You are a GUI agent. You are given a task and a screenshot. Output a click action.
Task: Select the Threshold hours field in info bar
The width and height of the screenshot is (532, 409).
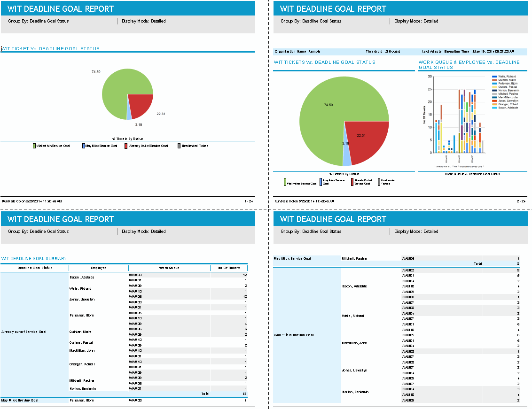(383, 52)
